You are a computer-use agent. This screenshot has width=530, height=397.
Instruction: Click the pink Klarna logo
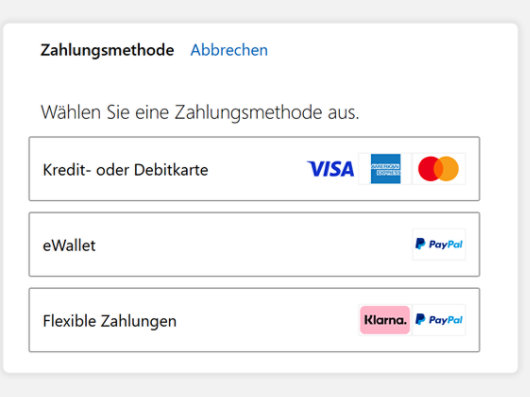(x=385, y=320)
